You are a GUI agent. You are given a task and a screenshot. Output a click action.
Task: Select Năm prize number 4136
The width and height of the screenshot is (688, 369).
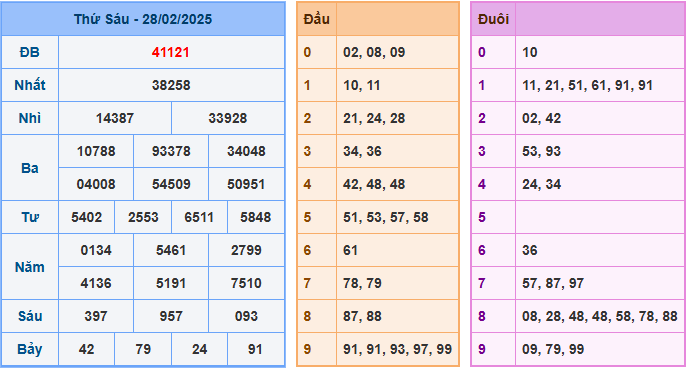click(96, 283)
